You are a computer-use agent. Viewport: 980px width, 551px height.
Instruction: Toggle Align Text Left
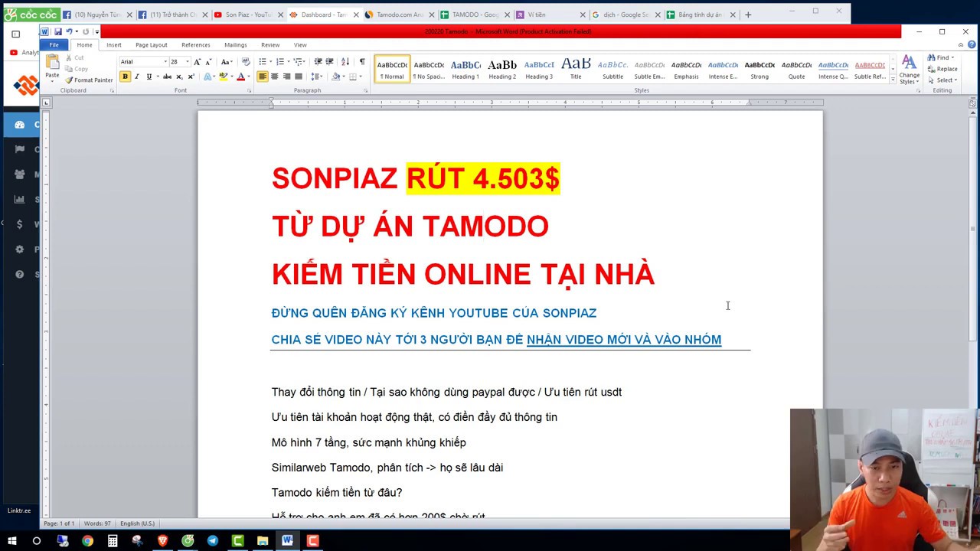click(263, 77)
